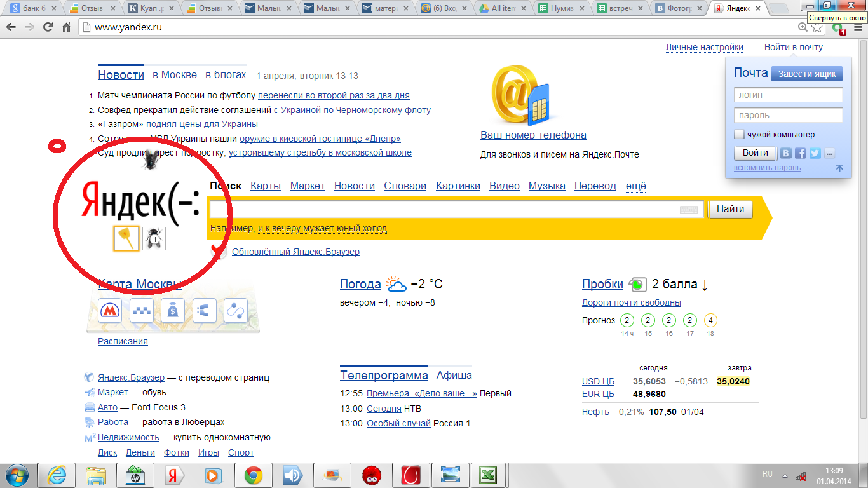Expand the ещё services list
This screenshot has width=868, height=488.
636,186
